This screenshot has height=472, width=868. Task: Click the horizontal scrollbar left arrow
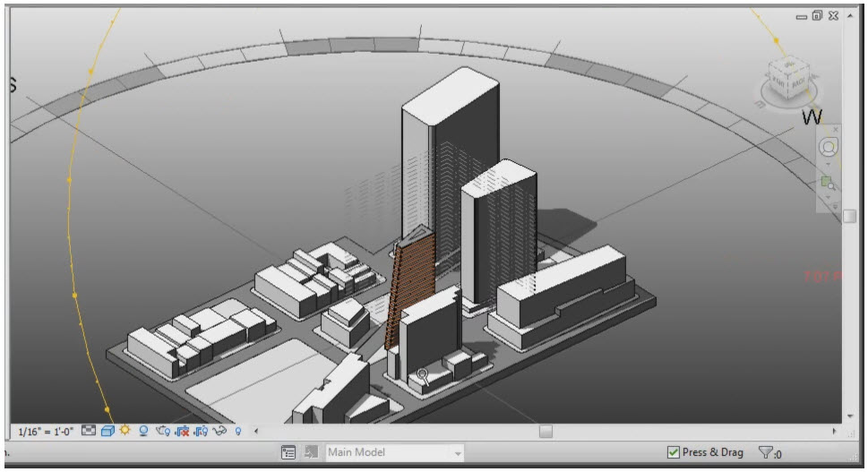[256, 431]
